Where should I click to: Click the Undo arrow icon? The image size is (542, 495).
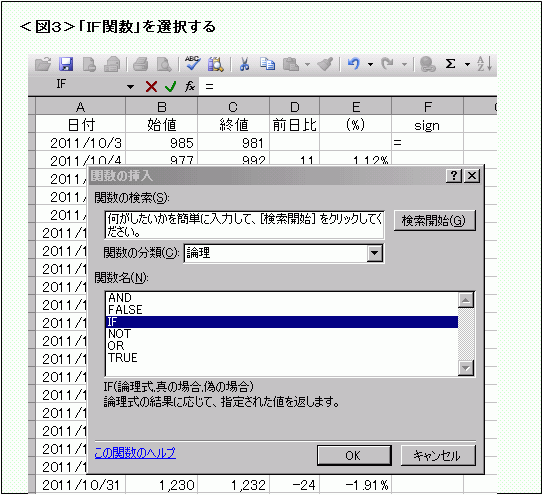354,64
